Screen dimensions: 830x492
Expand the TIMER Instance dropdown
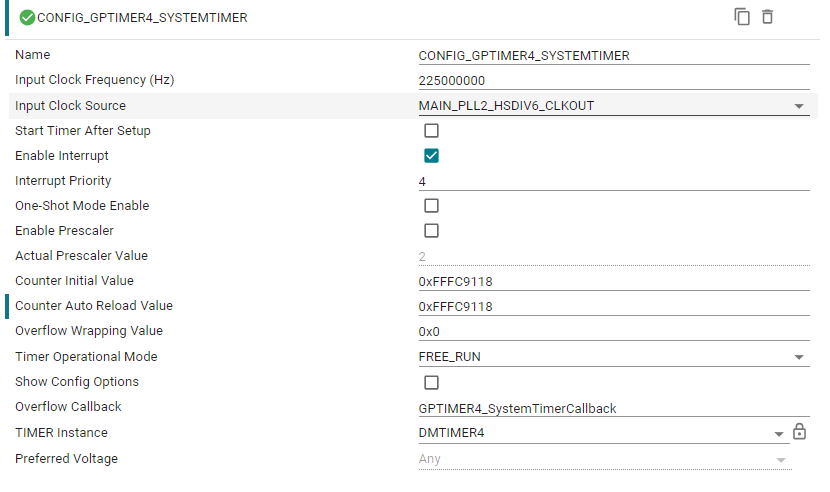(x=604, y=433)
